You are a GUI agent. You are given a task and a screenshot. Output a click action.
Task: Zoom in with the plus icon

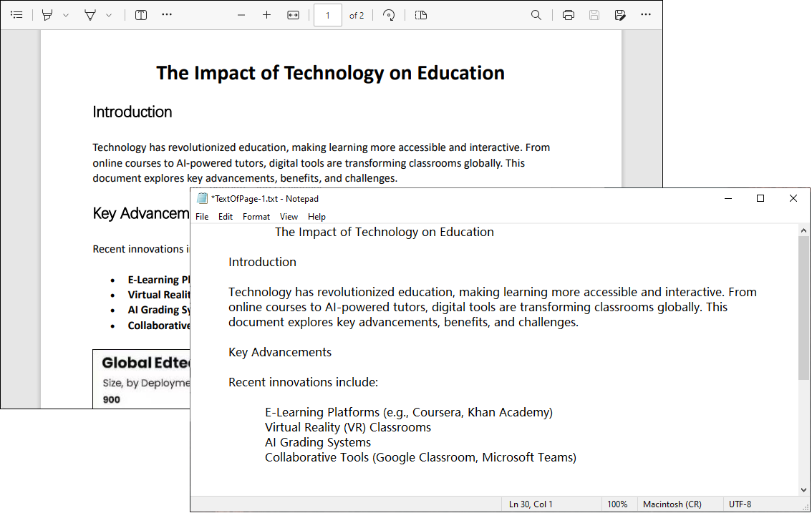[266, 15]
